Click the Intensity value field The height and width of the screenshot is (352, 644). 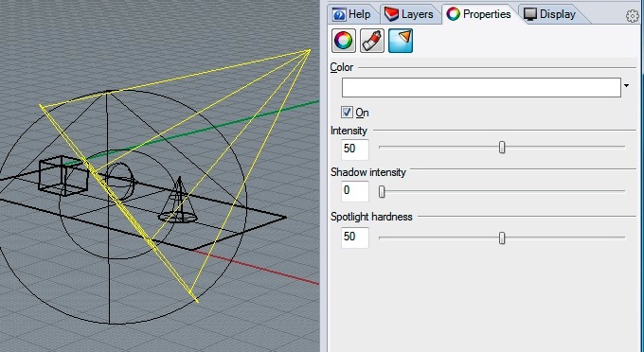355,149
